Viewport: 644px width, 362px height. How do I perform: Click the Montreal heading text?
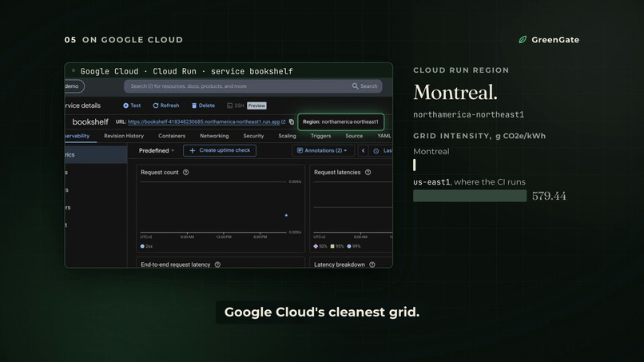tap(455, 92)
